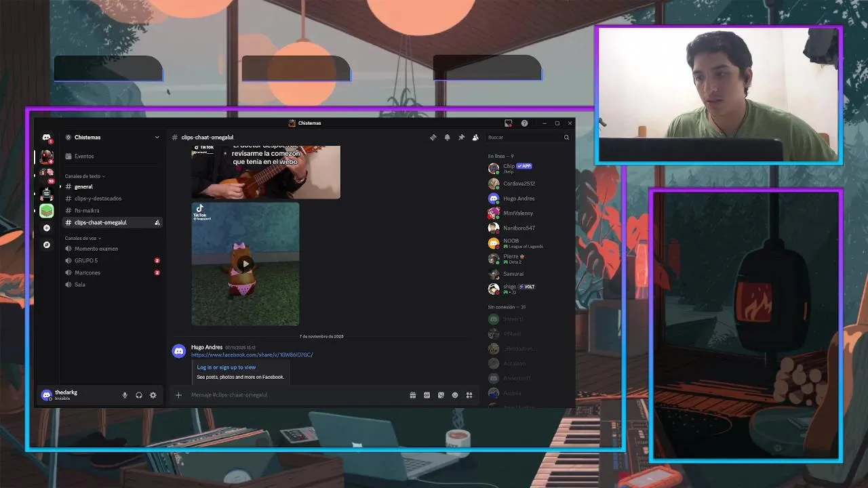This screenshot has height=488, width=868.
Task: Open Pierre member playing Dota 2
Action: coord(528,259)
